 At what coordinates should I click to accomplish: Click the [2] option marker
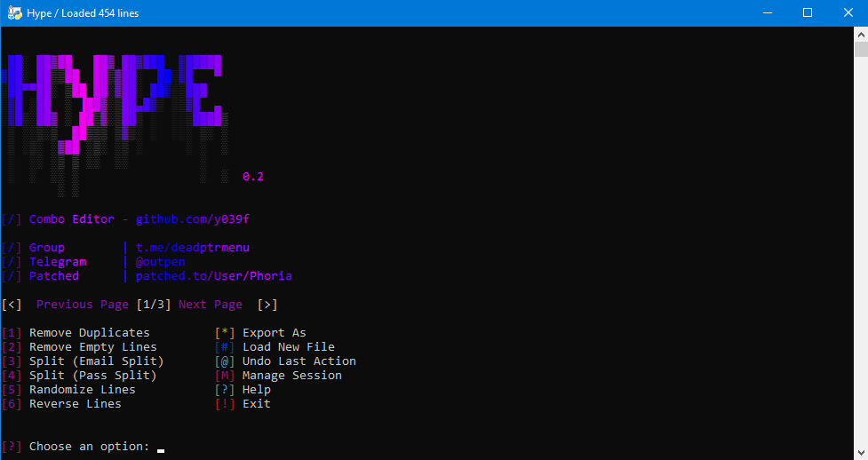click(12, 347)
